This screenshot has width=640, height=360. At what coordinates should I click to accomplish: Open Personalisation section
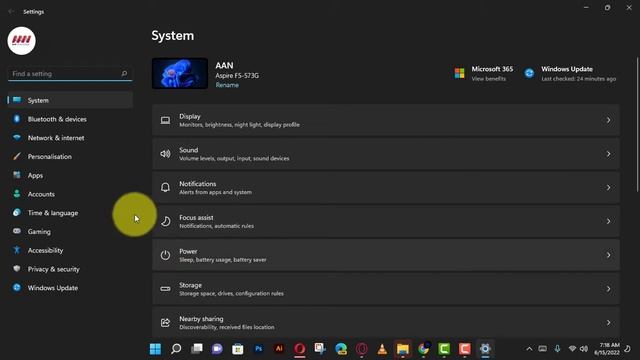pyautogui.click(x=70, y=157)
